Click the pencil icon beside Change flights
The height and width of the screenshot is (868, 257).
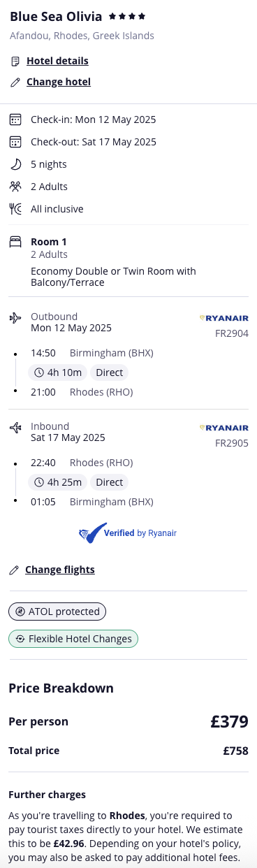14,570
